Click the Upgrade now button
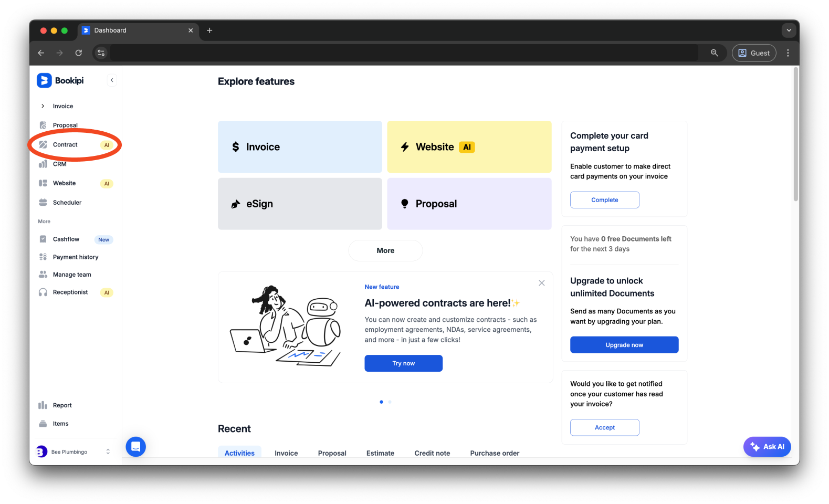Viewport: 829px width, 504px height. [x=624, y=345]
